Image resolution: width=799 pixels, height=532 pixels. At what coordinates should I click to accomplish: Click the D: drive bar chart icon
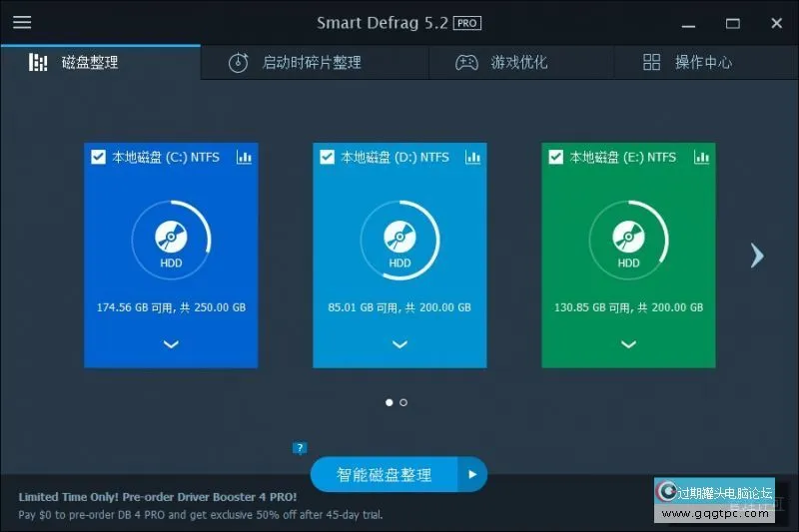tap(472, 157)
